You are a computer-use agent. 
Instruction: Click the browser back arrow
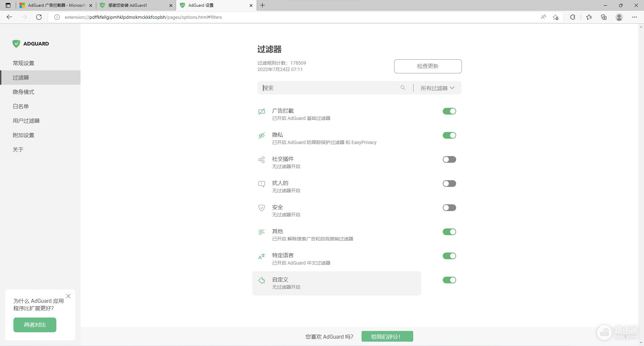[9, 17]
